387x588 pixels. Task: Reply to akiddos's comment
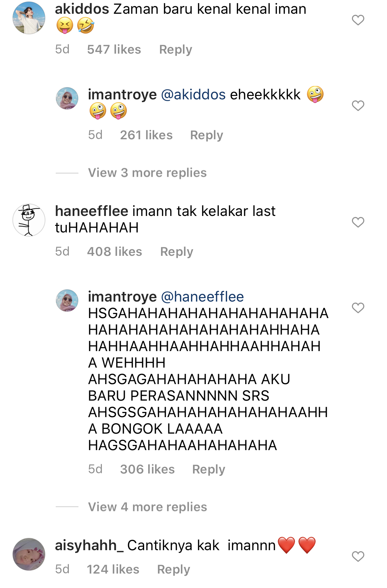[175, 50]
